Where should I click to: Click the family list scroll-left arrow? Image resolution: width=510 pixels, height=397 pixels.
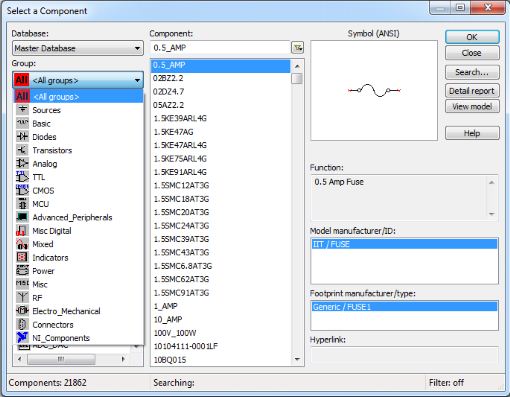pyautogui.click(x=19, y=359)
